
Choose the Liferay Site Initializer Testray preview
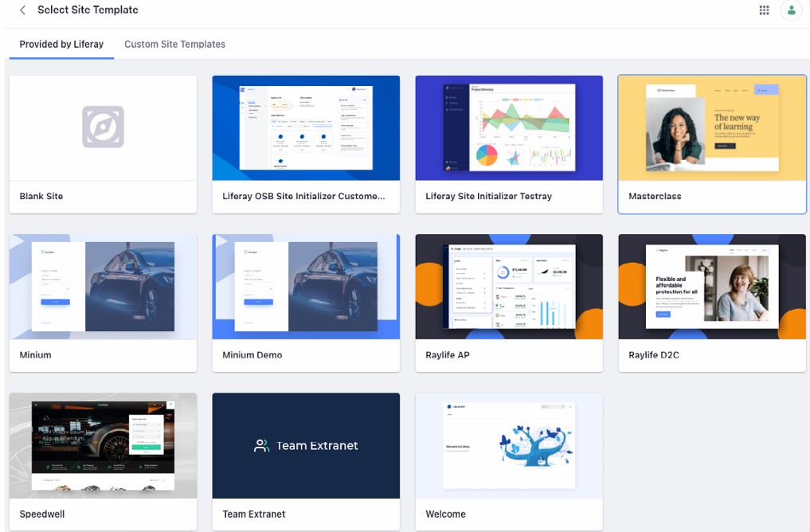(x=509, y=128)
